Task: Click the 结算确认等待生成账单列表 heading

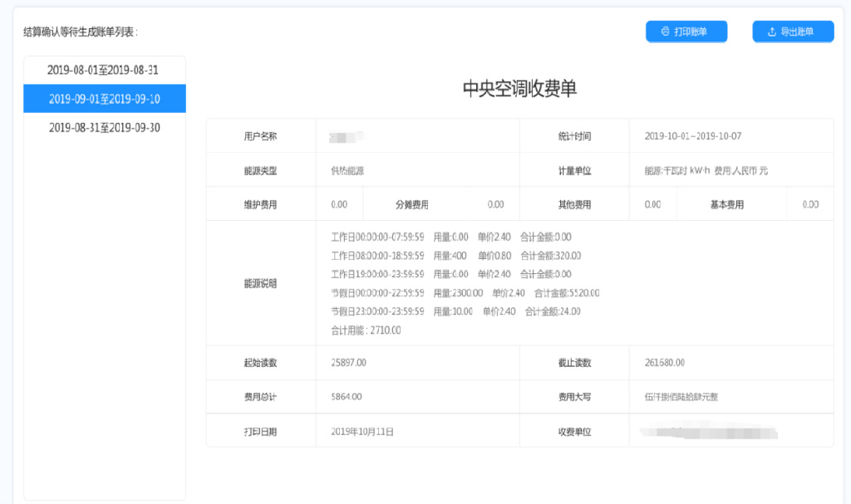Action: tap(81, 32)
